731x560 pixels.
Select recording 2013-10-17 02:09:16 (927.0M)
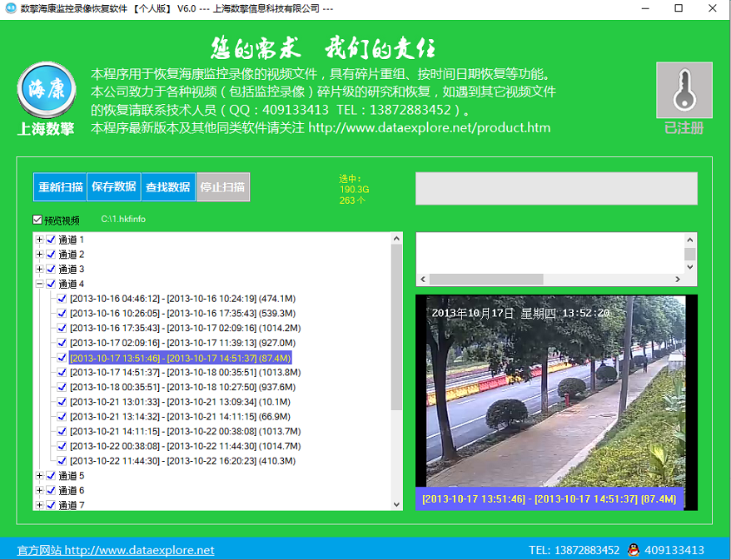pos(183,343)
